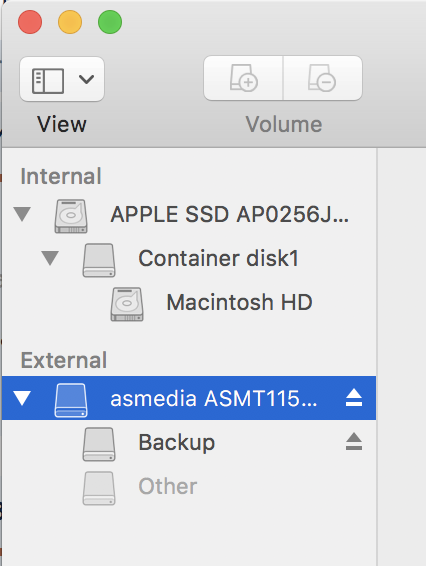The width and height of the screenshot is (426, 566).
Task: Click the APPLE SSD hard disk icon
Action: point(71,216)
